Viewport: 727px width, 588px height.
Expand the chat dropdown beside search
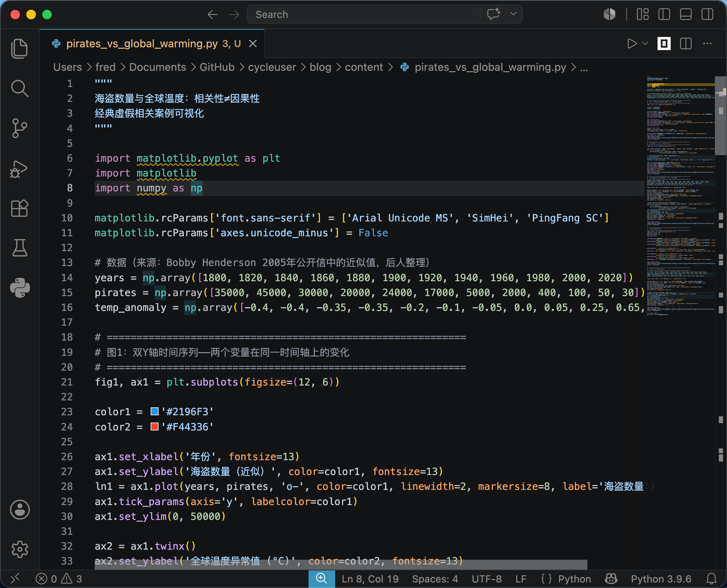513,14
